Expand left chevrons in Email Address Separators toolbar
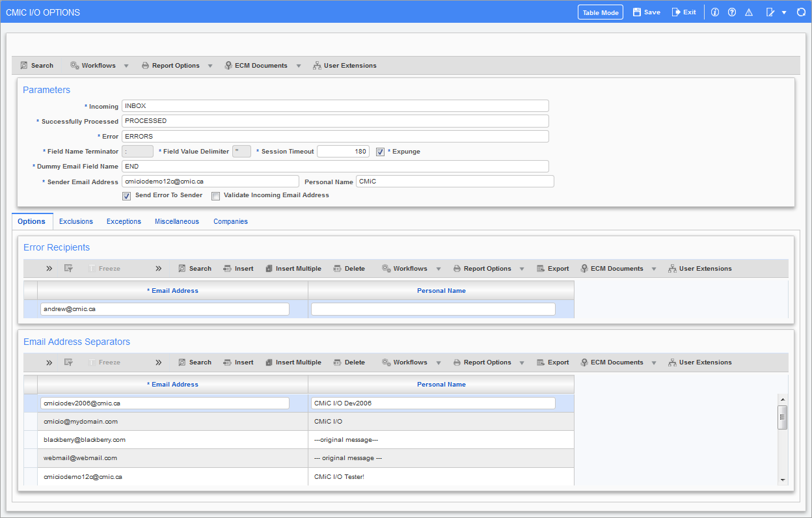812x518 pixels. [x=49, y=362]
